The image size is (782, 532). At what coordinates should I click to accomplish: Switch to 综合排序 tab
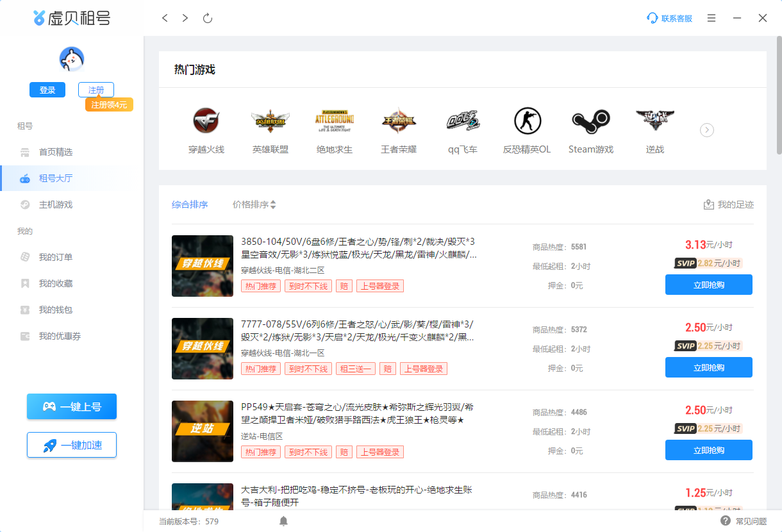point(190,204)
